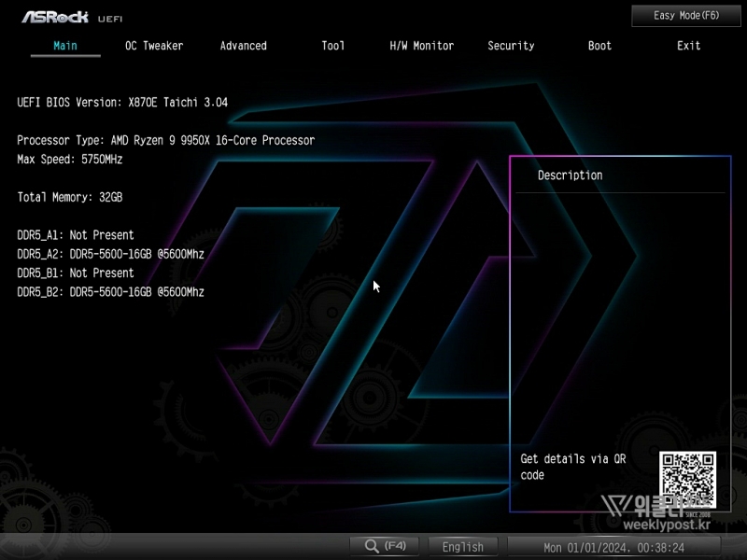
Task: Click the Processor Type entry
Action: [165, 140]
